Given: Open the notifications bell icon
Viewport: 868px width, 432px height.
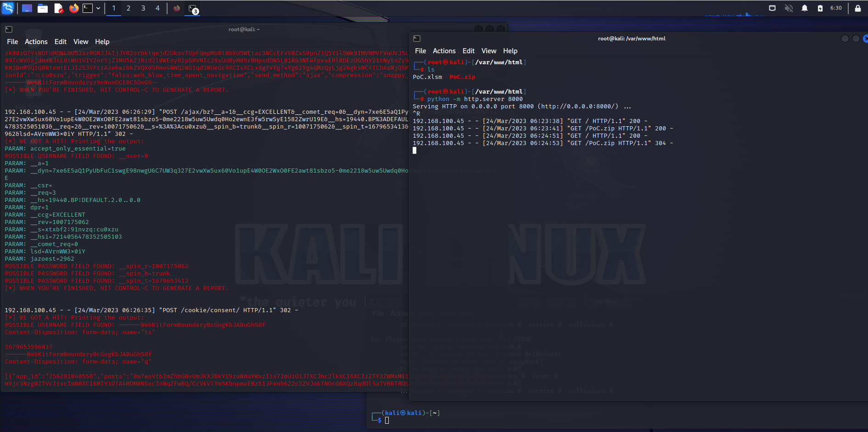Looking at the screenshot, I should [x=805, y=8].
